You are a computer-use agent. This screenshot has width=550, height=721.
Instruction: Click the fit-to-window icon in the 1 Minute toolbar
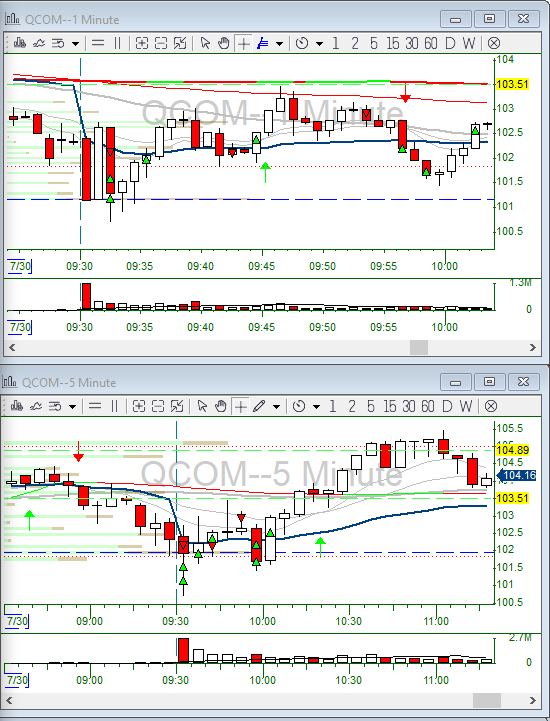180,43
